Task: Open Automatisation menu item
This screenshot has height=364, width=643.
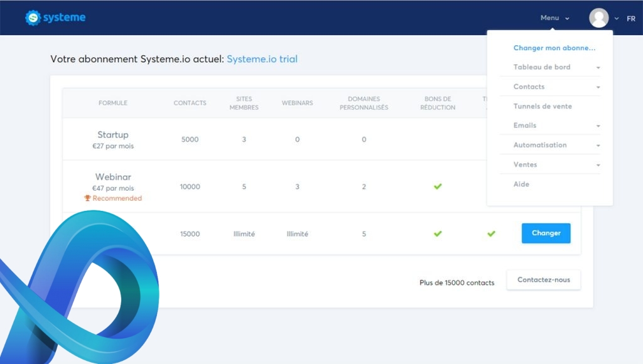Action: [539, 145]
